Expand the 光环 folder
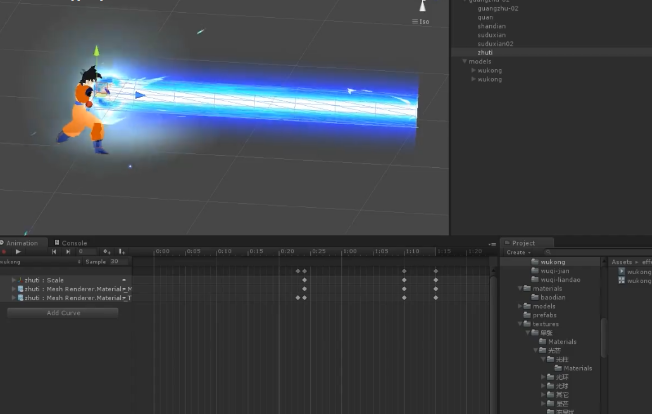Image resolution: width=652 pixels, height=414 pixels. coord(543,377)
